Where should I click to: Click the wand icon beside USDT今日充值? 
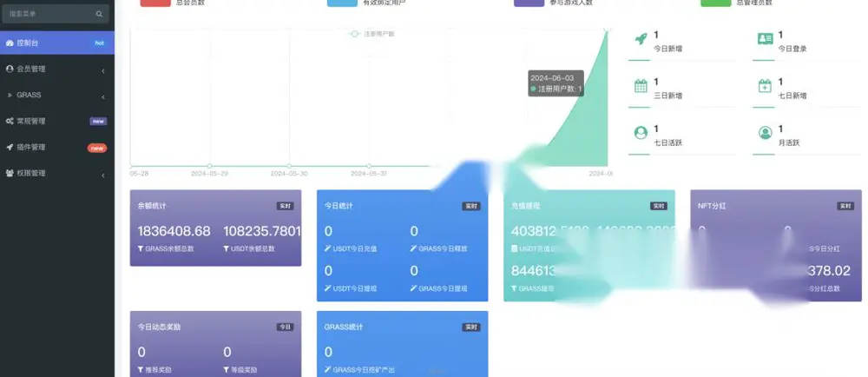[x=328, y=249]
